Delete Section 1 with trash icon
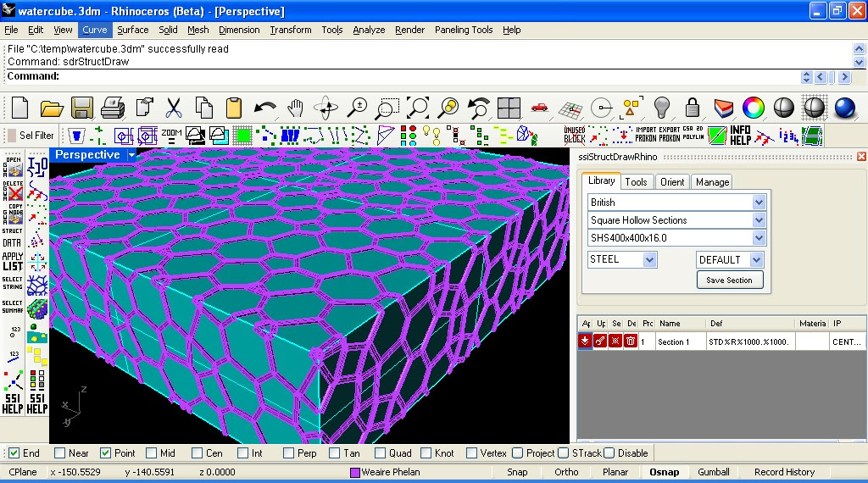 point(631,341)
